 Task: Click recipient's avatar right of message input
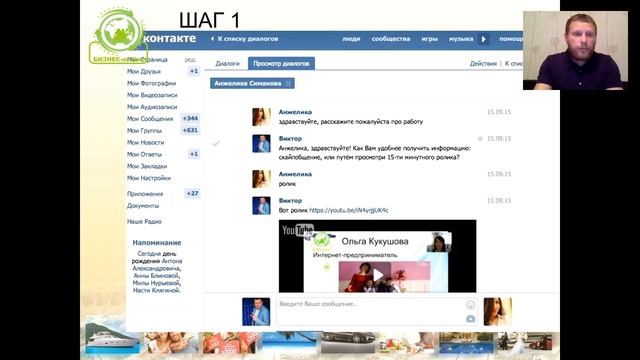[x=498, y=312]
